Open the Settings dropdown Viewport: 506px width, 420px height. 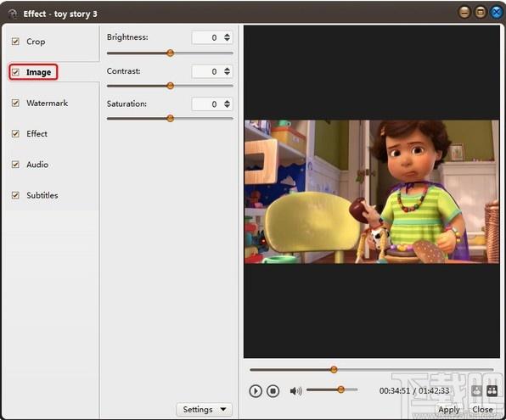click(x=204, y=409)
